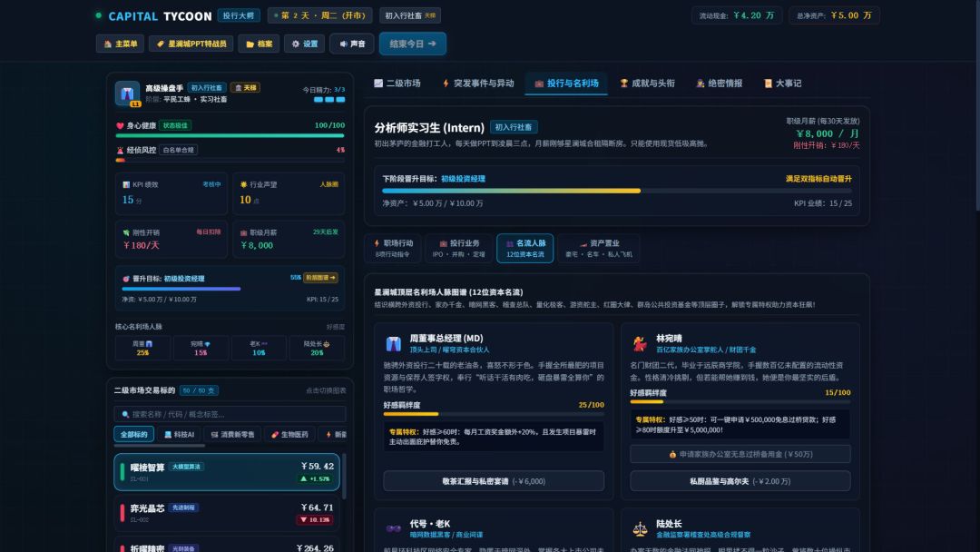Image resolution: width=980 pixels, height=552 pixels.
Task: Click the red down-arrow change badge on 弈光晶芯
Action: point(315,519)
